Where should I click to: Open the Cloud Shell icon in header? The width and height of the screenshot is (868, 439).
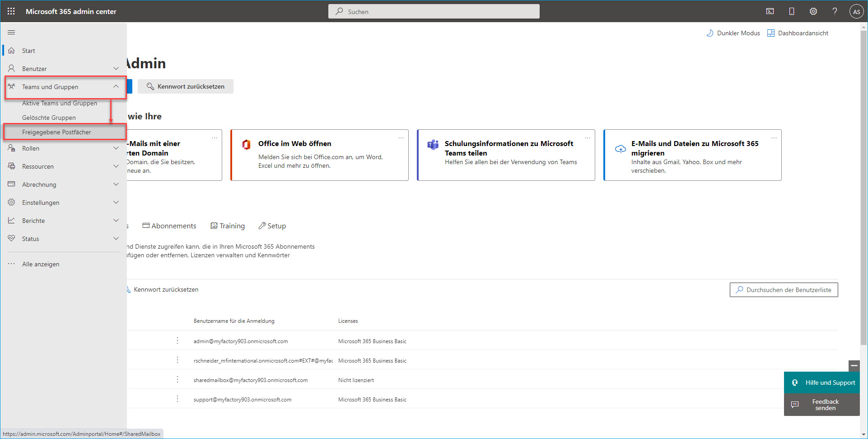770,11
